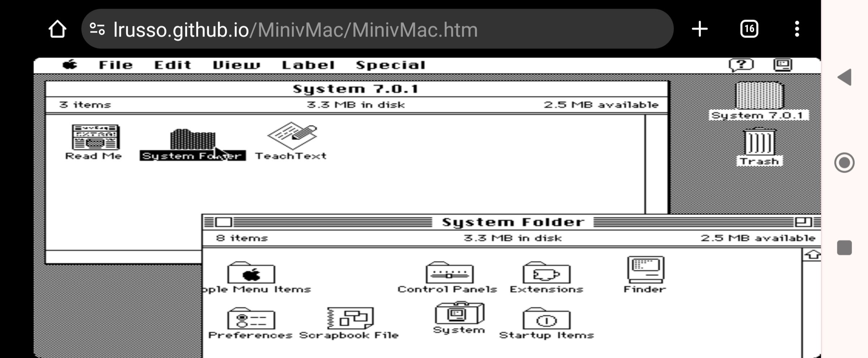The height and width of the screenshot is (358, 868).
Task: Select the System Folder icon in System 7.0.1 window
Action: coord(193,139)
